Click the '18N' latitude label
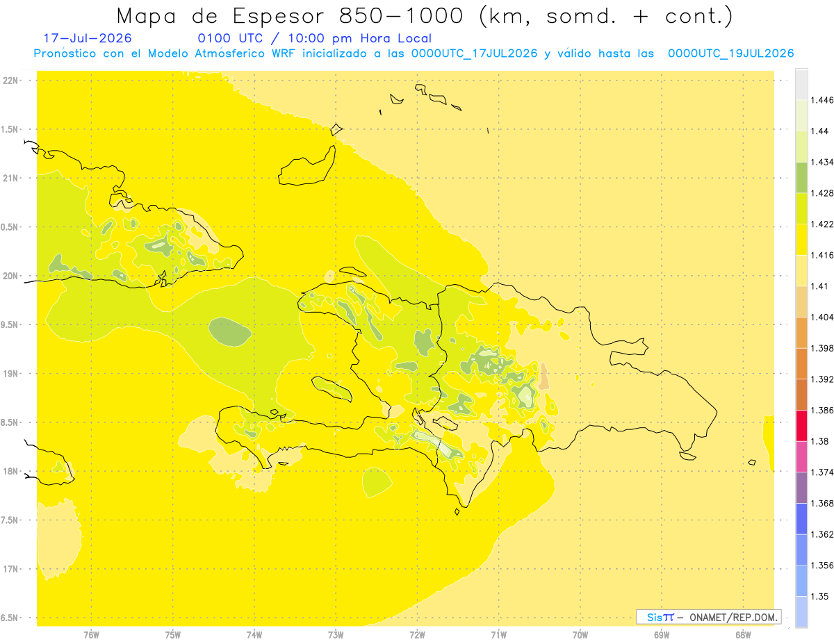The width and height of the screenshot is (834, 644). click(12, 472)
